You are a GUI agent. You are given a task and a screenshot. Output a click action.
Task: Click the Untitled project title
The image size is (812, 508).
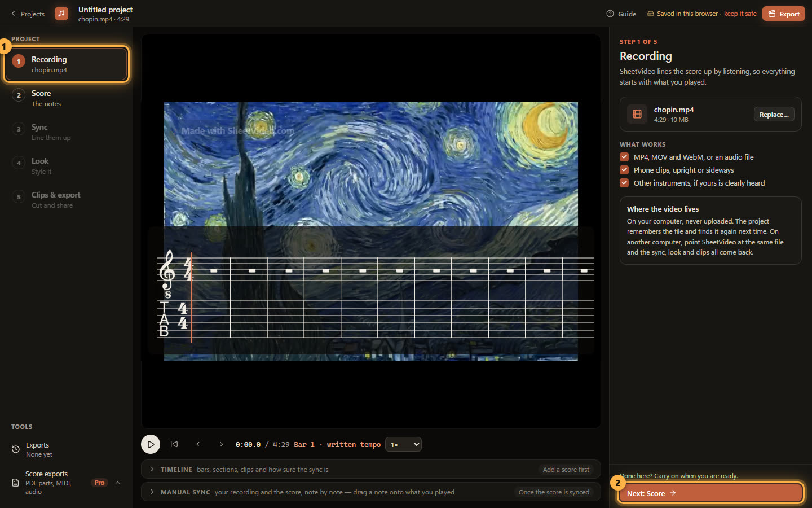105,10
